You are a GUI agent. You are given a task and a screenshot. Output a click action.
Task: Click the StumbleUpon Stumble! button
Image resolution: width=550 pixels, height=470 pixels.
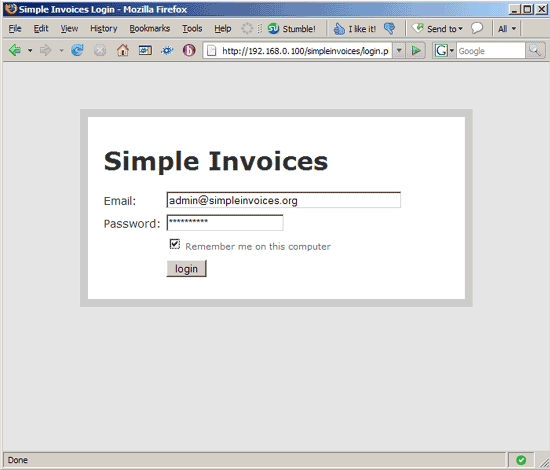pos(292,29)
